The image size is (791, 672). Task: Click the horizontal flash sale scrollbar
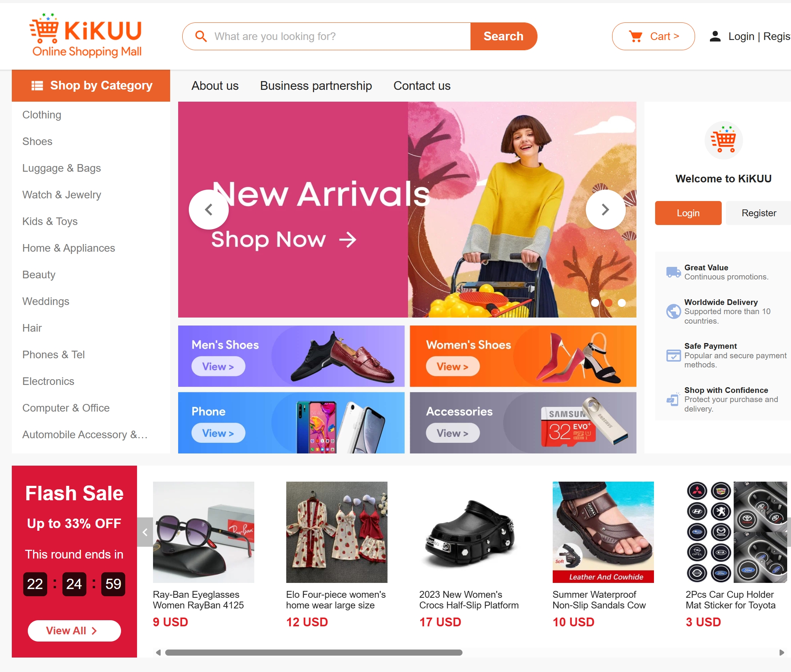click(313, 653)
